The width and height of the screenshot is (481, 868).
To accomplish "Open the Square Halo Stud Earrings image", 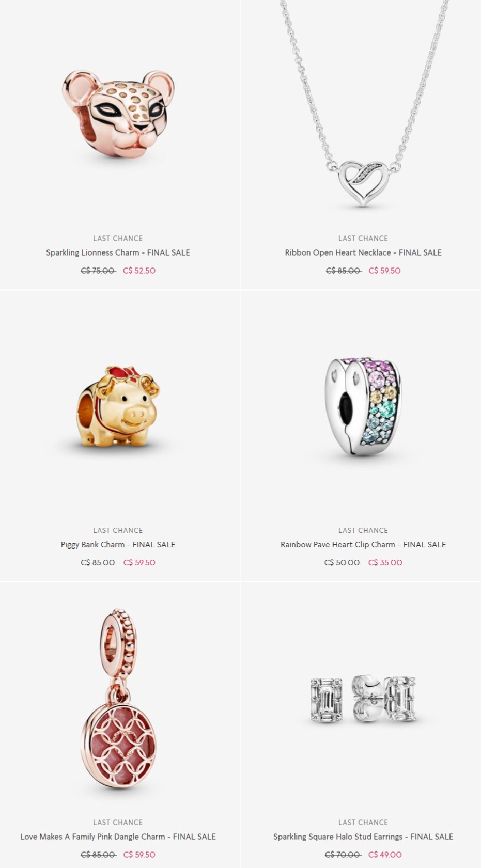I will click(x=363, y=699).
